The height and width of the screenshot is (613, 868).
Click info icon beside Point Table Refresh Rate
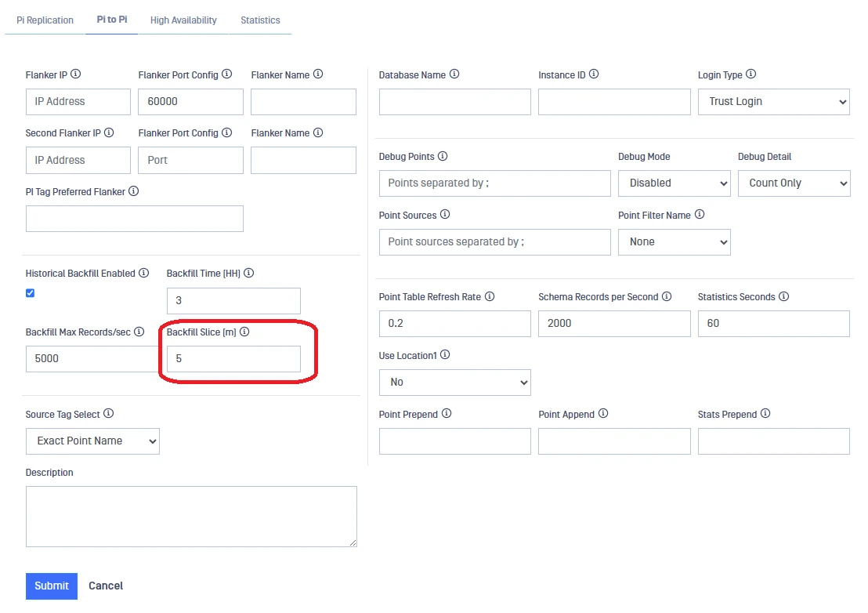coord(490,297)
